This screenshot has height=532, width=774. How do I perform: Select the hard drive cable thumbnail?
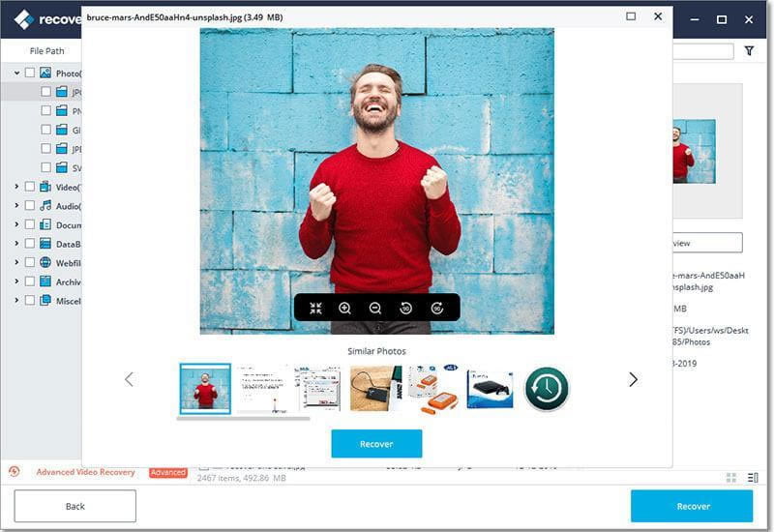372,388
